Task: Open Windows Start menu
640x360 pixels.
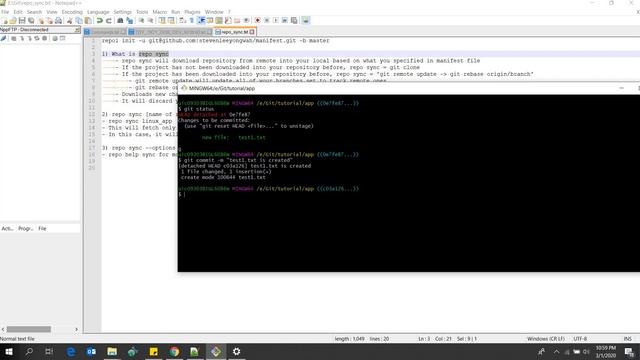Action: (9, 351)
